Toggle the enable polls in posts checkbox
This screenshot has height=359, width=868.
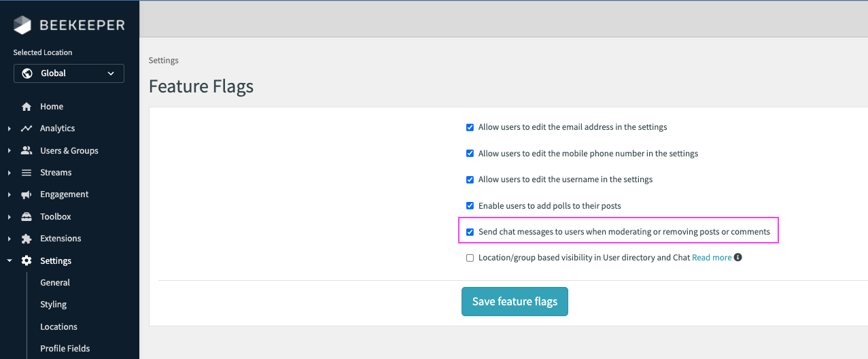[x=470, y=205]
